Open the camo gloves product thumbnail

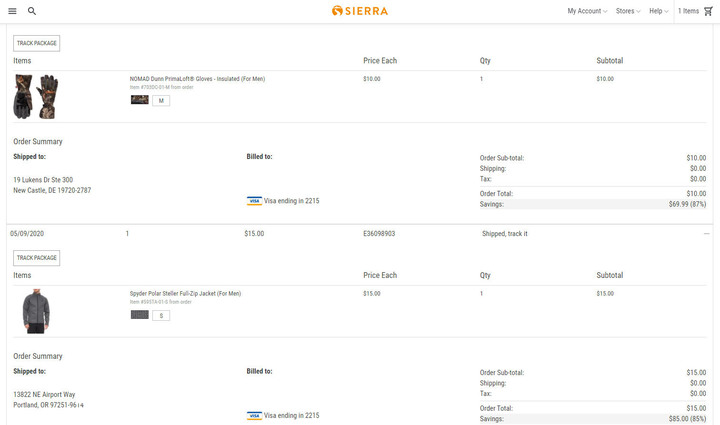coord(36,97)
